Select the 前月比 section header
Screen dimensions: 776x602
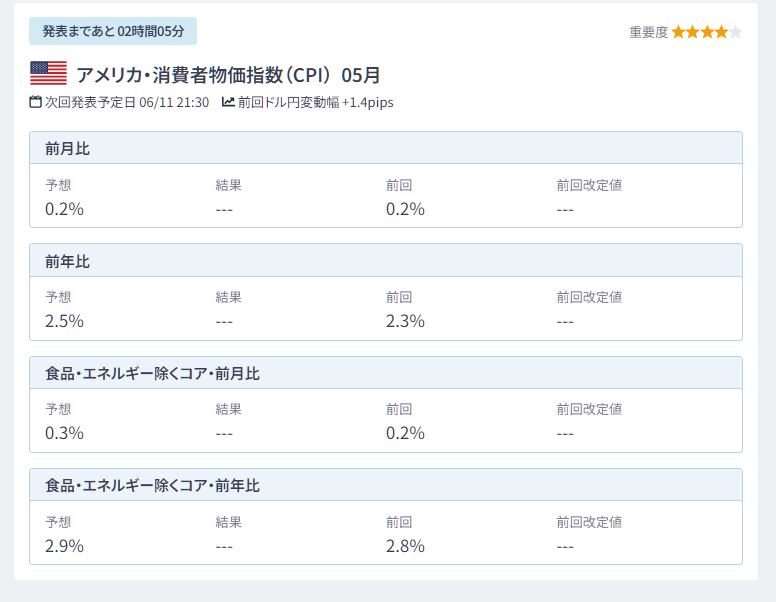(386, 148)
